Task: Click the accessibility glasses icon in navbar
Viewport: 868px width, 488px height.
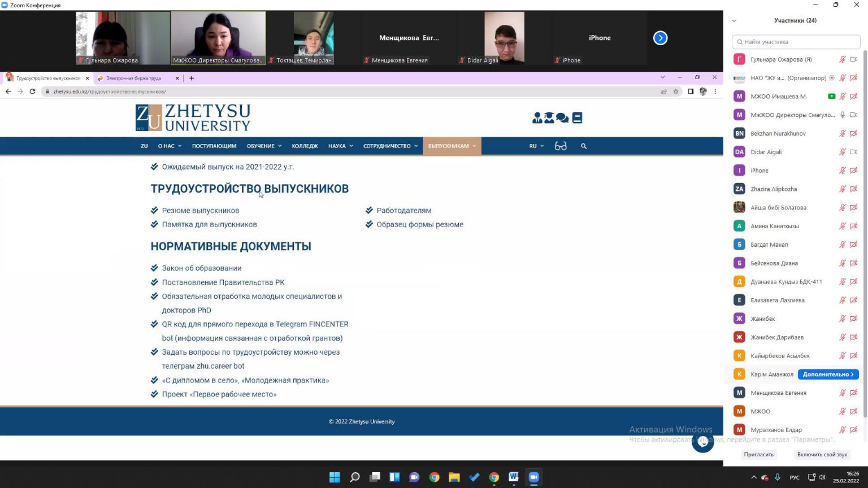Action: tap(560, 146)
